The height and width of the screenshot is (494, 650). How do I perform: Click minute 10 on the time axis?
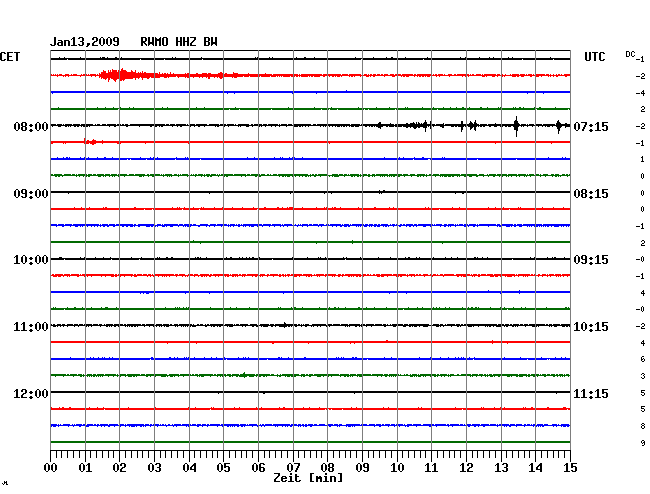pos(397,467)
